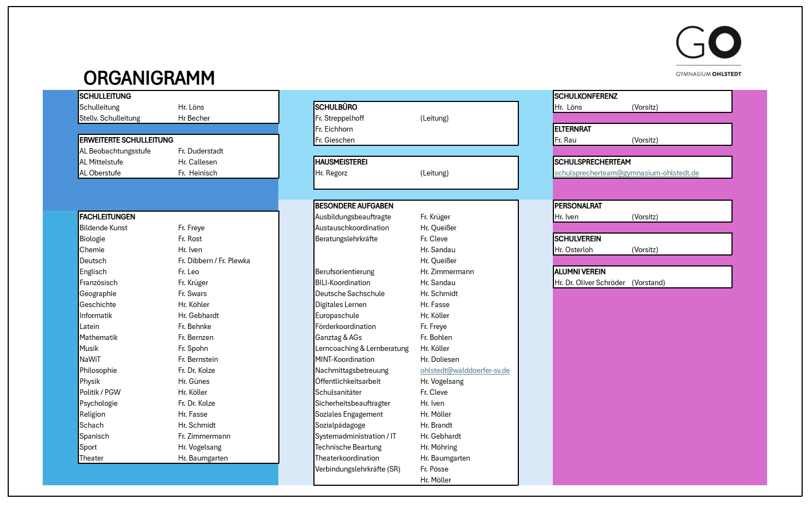Screen dimensions: 812x505
Task: Click the BESONDERE AUFGABEN heading
Action: coord(354,206)
